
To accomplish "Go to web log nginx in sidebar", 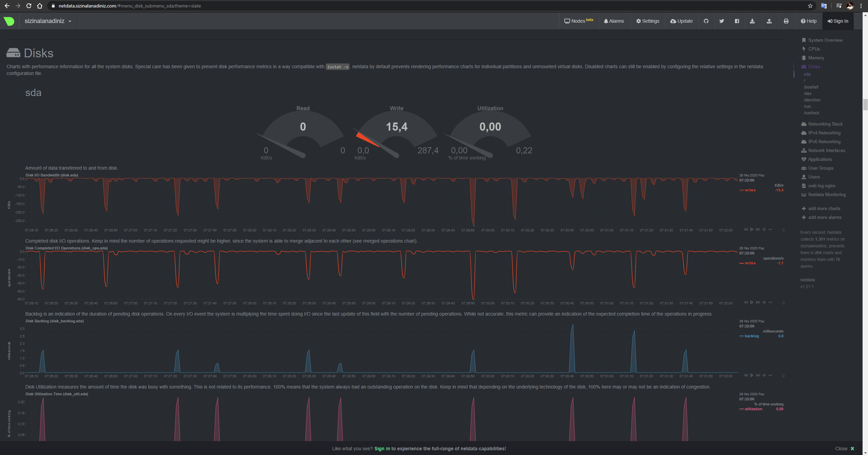I will pyautogui.click(x=822, y=186).
